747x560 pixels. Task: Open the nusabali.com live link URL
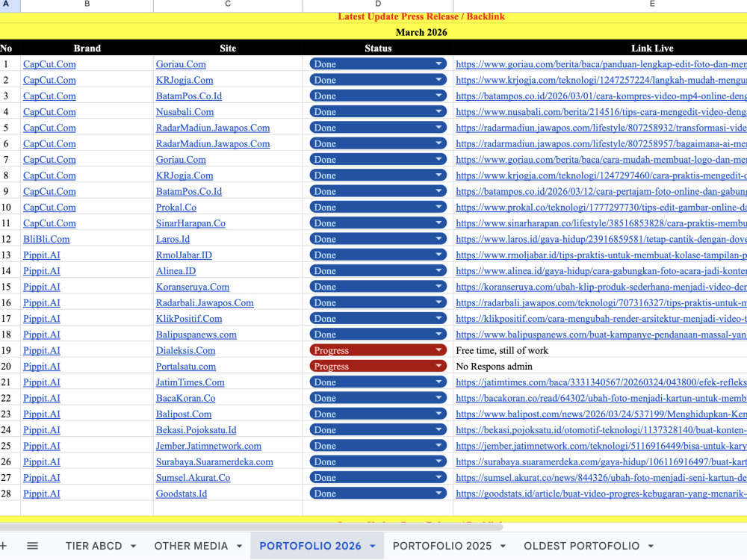(x=601, y=112)
